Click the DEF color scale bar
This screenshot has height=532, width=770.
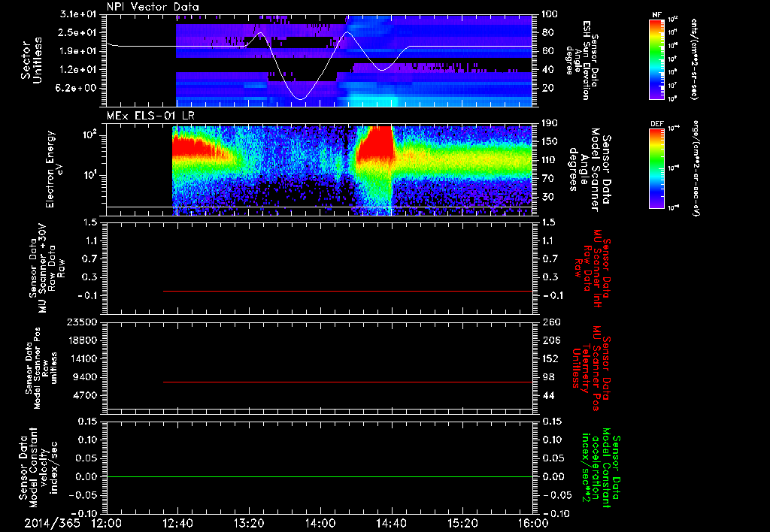pos(657,168)
